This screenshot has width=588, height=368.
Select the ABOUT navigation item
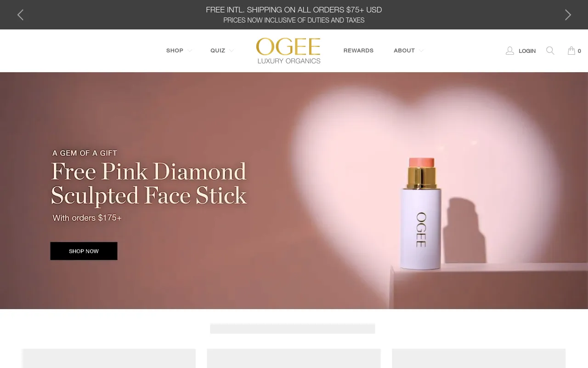[x=404, y=51]
